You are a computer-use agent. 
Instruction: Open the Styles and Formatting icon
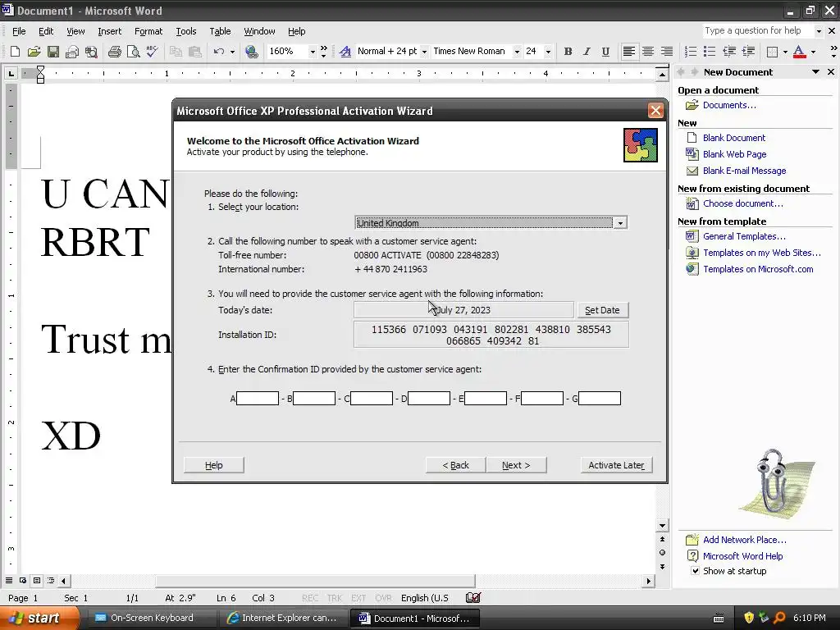[345, 52]
